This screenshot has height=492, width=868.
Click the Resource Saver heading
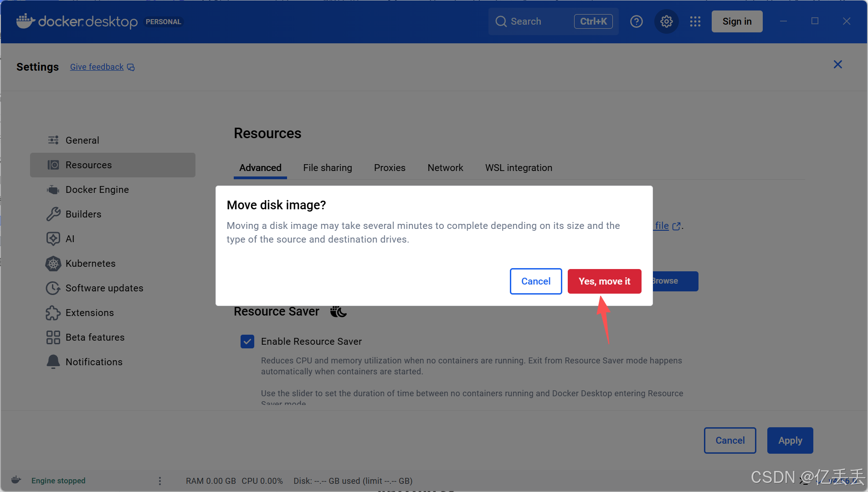pos(277,311)
